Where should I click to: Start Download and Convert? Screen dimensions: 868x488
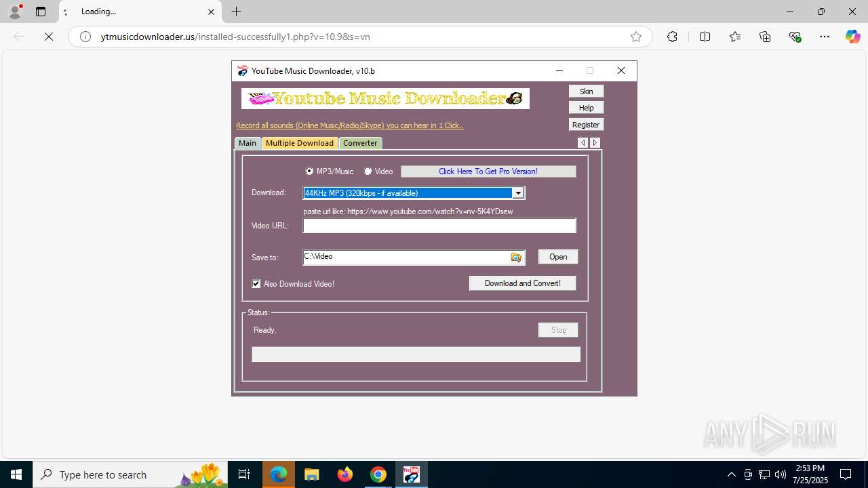pos(523,283)
